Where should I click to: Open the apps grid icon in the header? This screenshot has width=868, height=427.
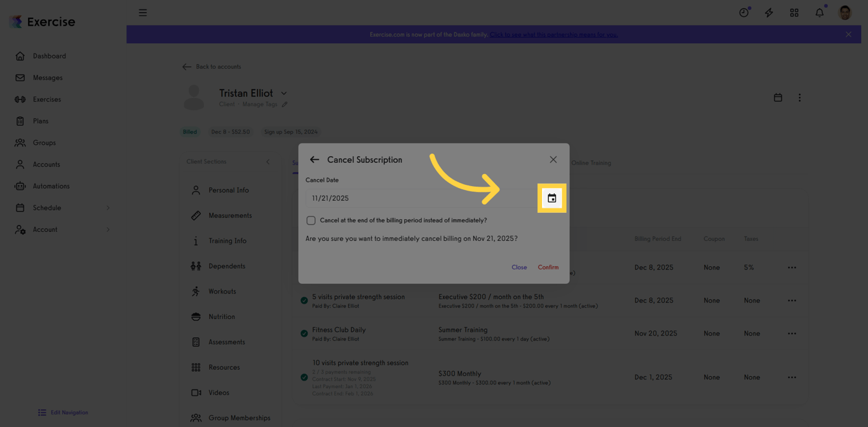click(794, 12)
